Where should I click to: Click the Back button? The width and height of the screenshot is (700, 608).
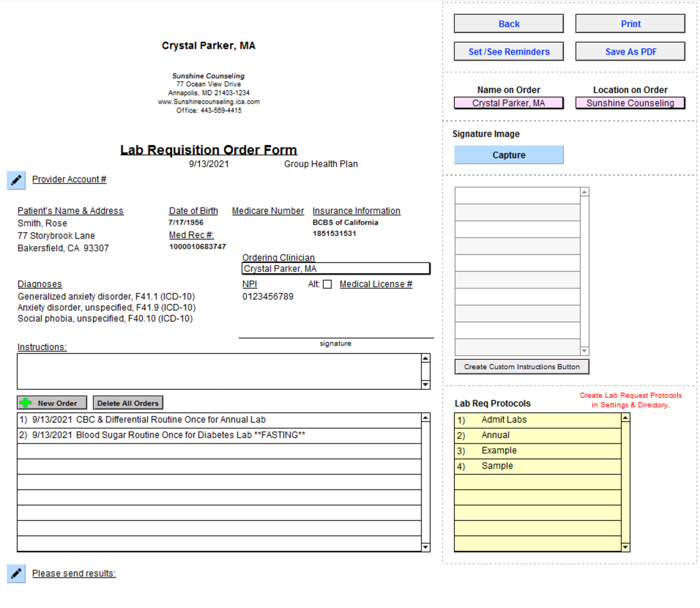point(508,23)
